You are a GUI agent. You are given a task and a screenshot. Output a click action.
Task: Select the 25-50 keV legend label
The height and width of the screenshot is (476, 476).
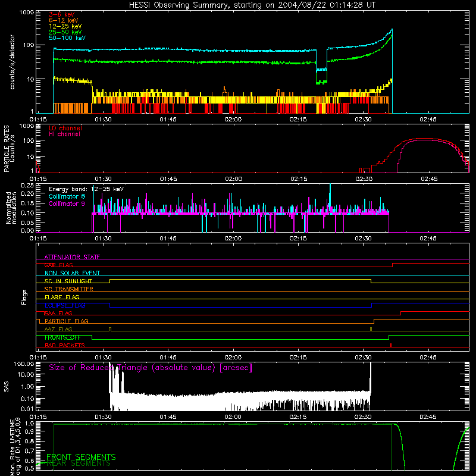point(65,32)
